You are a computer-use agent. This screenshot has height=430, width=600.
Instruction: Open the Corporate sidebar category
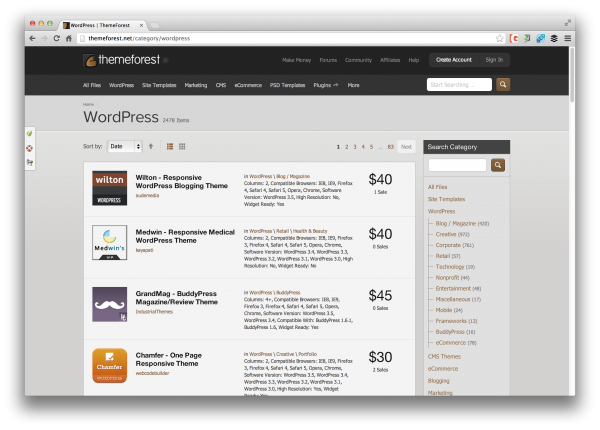pyautogui.click(x=448, y=245)
